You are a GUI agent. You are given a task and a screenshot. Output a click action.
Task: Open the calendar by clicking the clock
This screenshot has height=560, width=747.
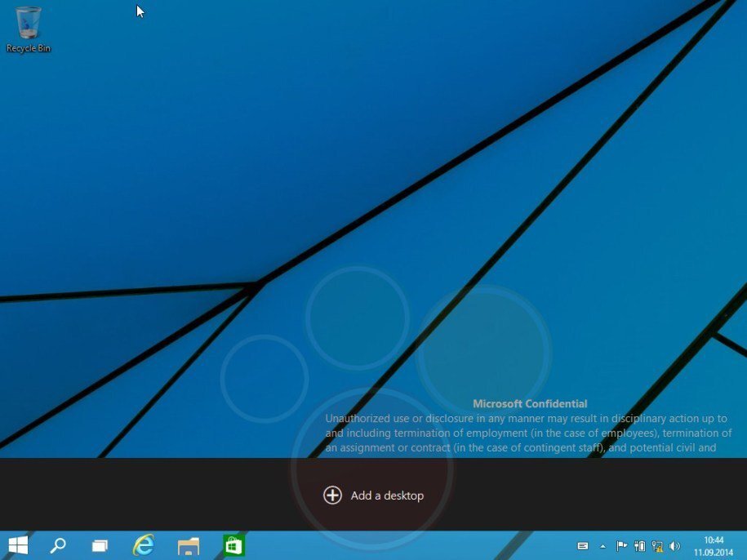pos(713,540)
